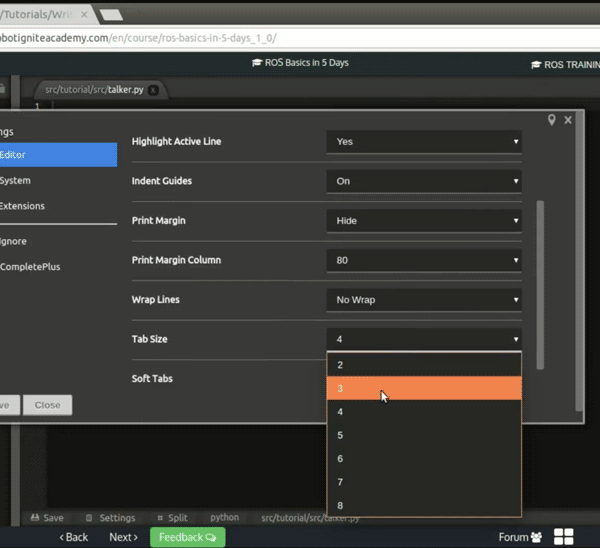Open the Wrap Lines dropdown

pyautogui.click(x=424, y=300)
